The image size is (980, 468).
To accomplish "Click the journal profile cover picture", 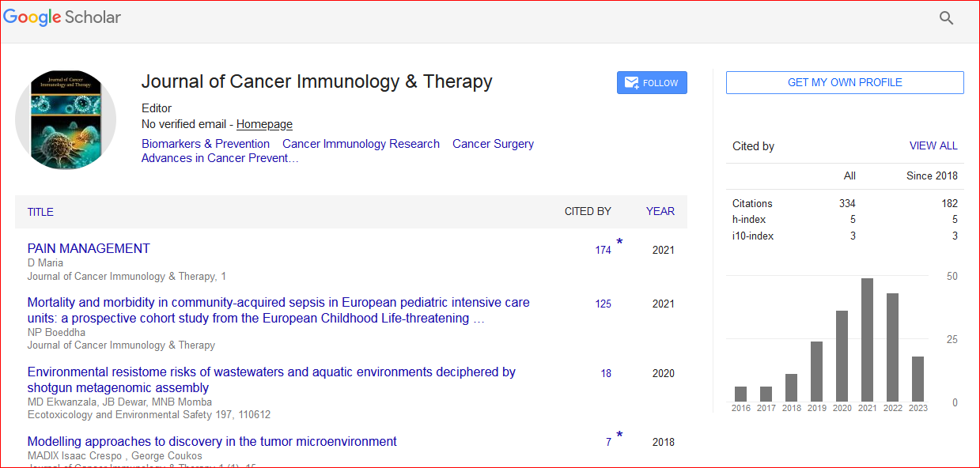I will tap(66, 119).
